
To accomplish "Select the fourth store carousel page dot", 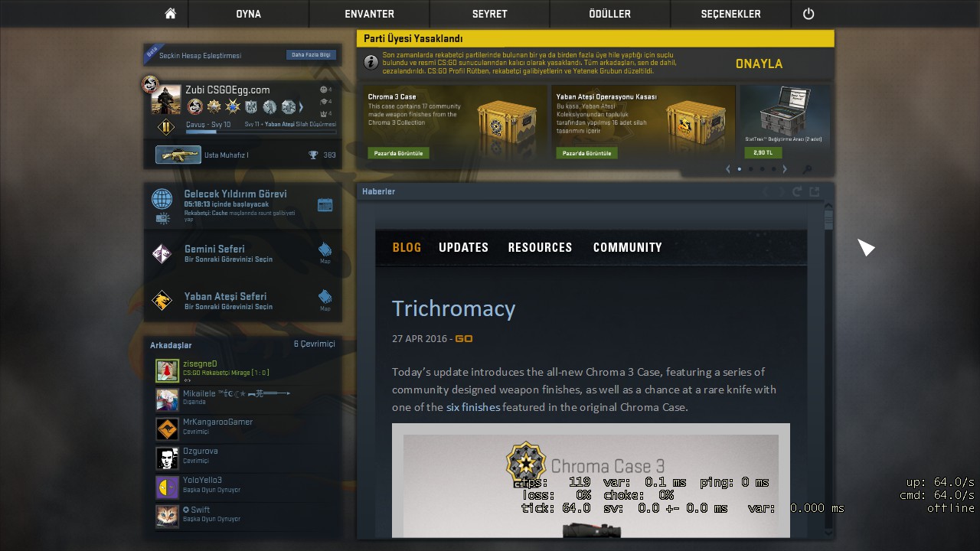I will [x=773, y=169].
